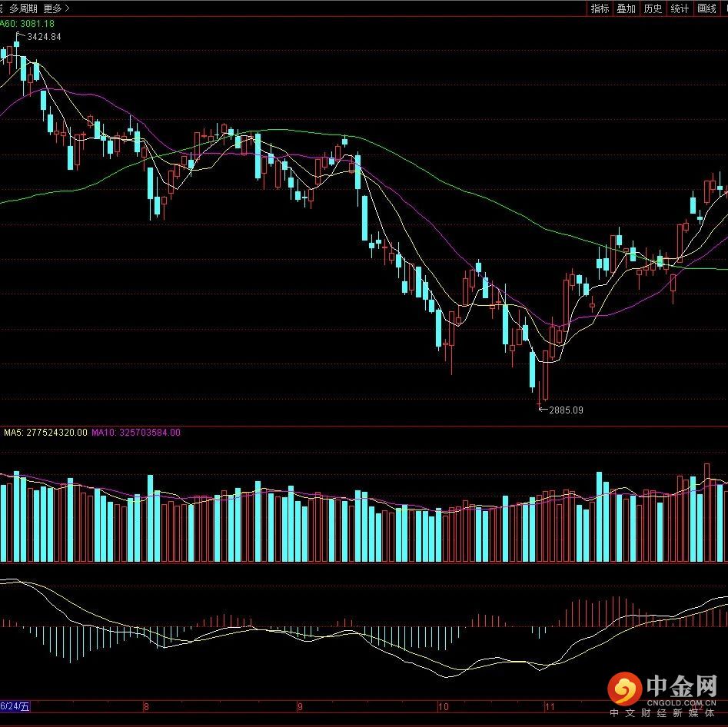Select the 3424.84 high price marker
The image size is (728, 727).
pos(44,37)
